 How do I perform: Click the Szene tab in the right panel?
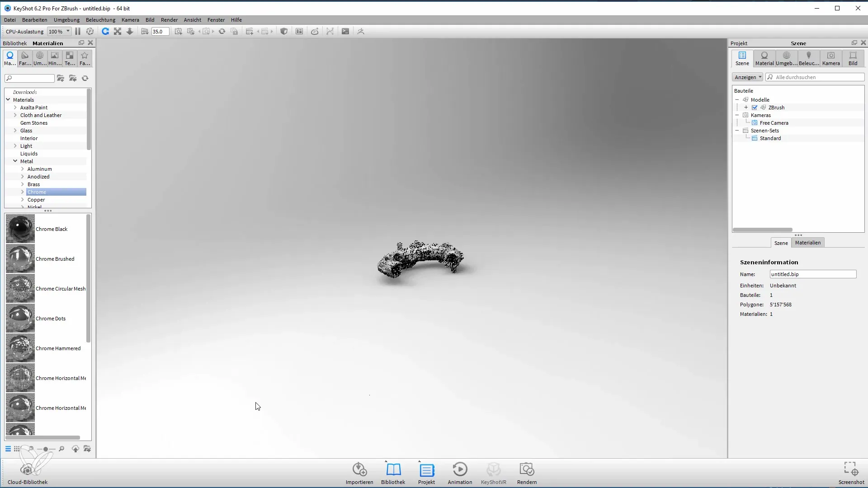click(782, 243)
